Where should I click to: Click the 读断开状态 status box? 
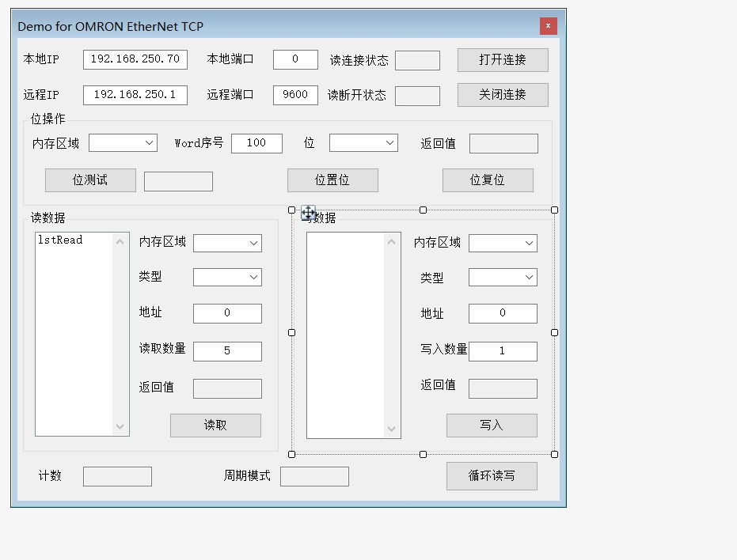tap(417, 96)
